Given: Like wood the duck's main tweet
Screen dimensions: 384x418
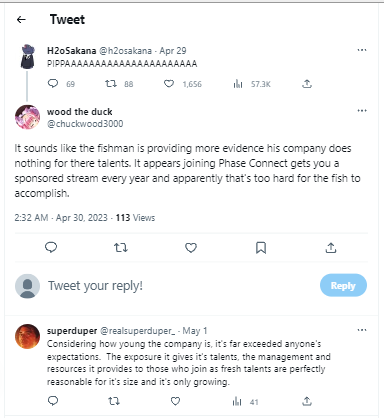Looking at the screenshot, I should [191, 247].
